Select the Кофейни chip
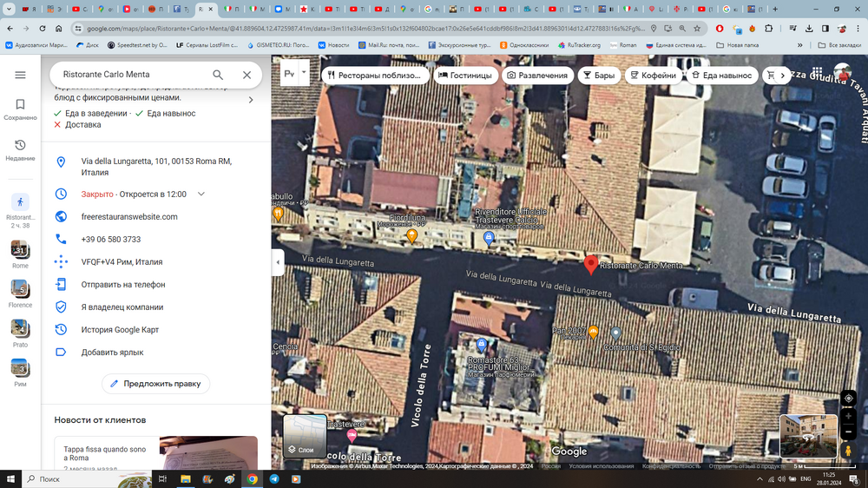This screenshot has width=868, height=488. click(654, 76)
